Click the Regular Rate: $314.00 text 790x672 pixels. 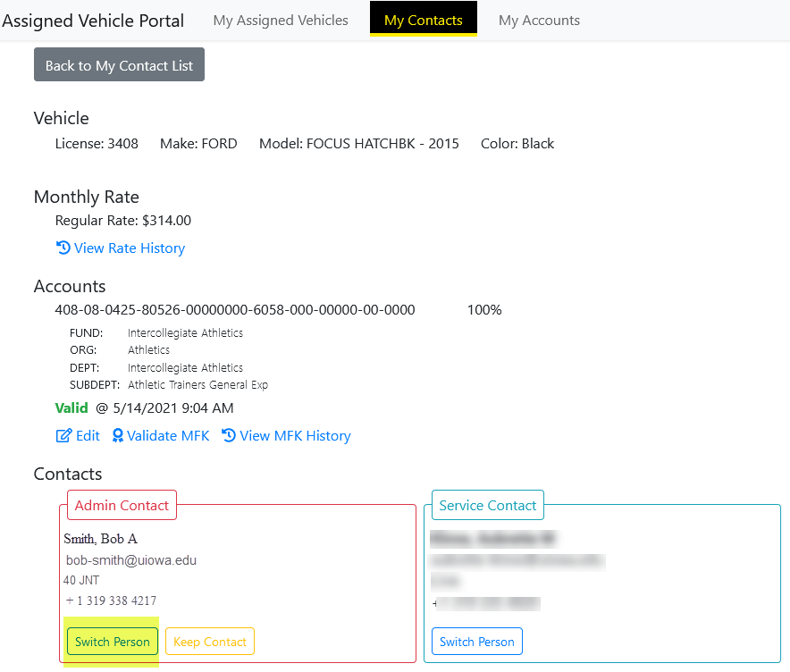click(x=123, y=221)
